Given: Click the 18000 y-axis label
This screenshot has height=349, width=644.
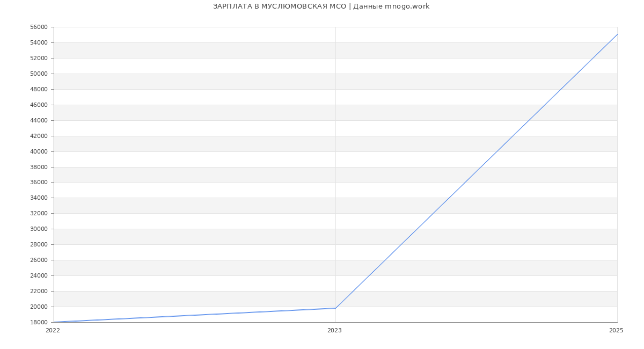Looking at the screenshot, I should point(39,322).
